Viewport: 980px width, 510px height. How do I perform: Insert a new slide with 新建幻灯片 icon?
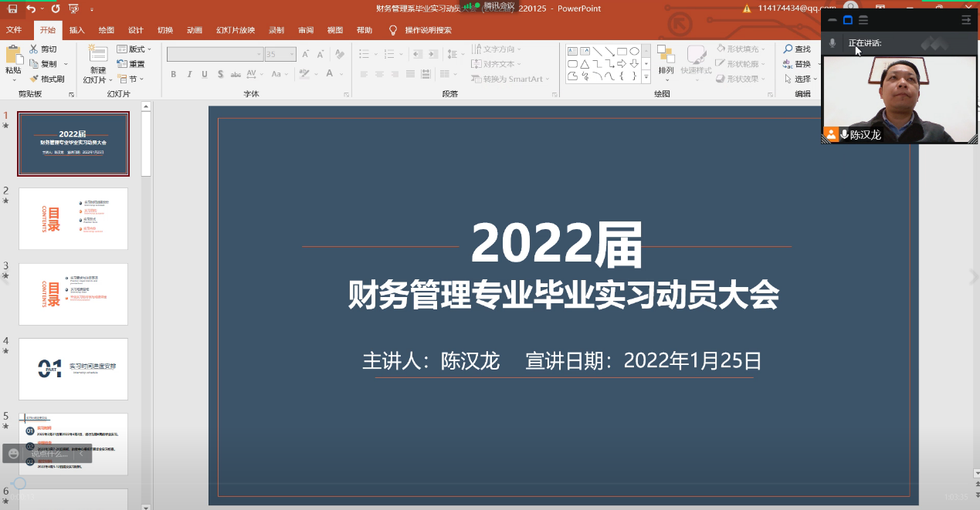97,53
